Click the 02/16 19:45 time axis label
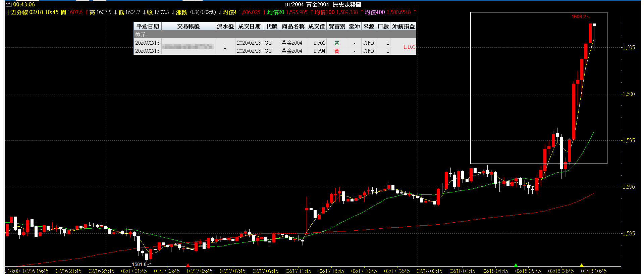The width and height of the screenshot is (644, 274). (x=36, y=271)
